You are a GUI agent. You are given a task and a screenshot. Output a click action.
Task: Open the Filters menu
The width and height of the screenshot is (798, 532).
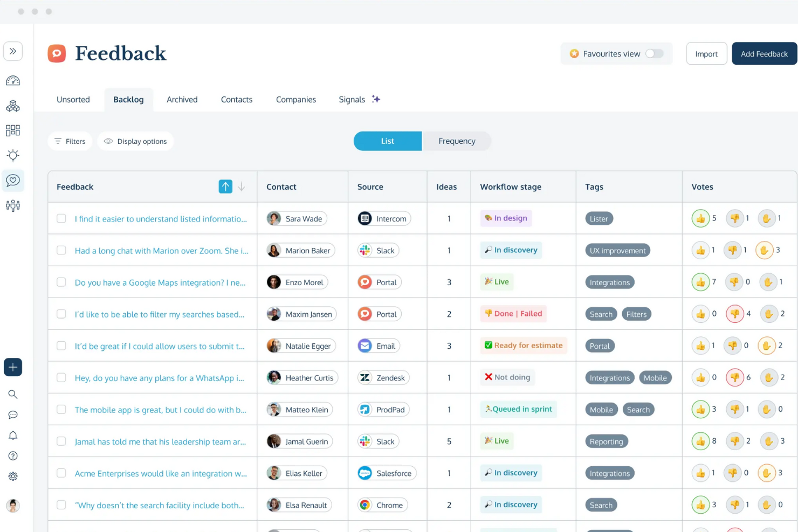pyautogui.click(x=70, y=141)
